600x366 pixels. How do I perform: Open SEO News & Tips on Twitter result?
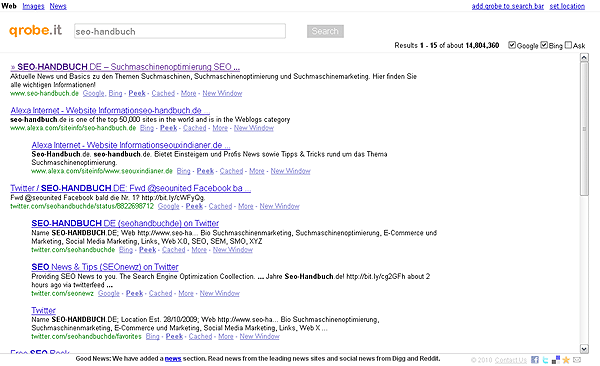[x=105, y=267]
